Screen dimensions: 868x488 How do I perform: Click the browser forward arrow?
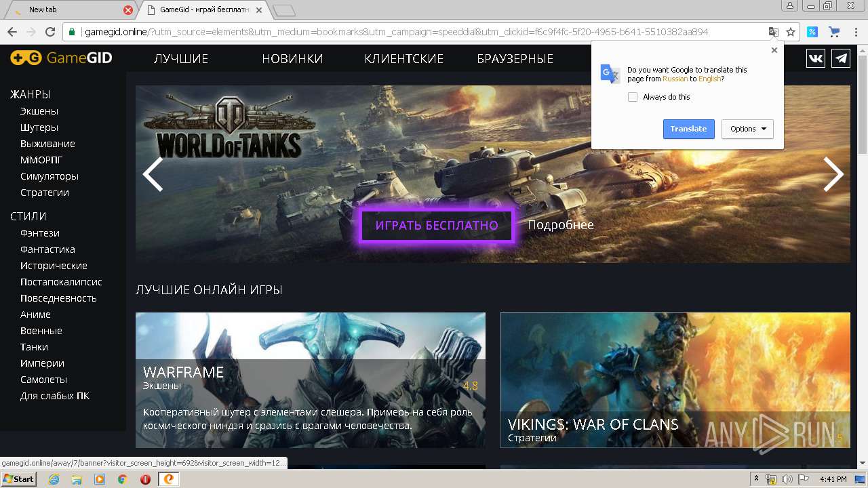coord(31,32)
